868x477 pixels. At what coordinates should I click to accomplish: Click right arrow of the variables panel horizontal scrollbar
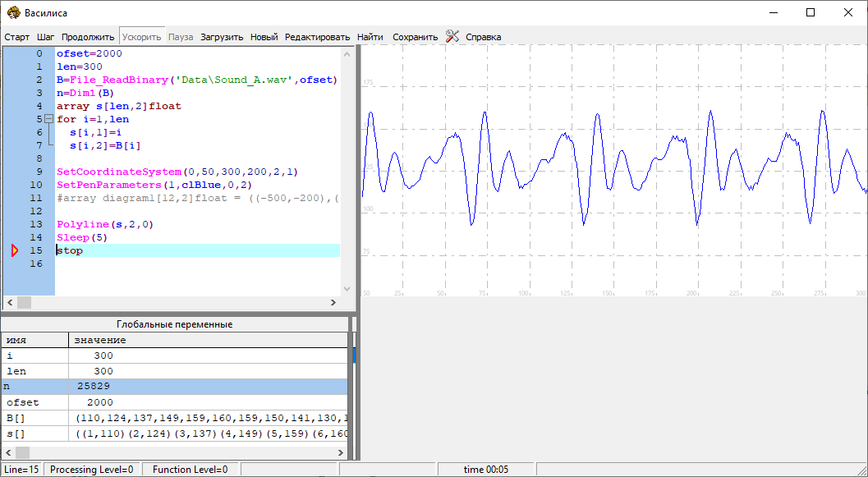click(342, 452)
